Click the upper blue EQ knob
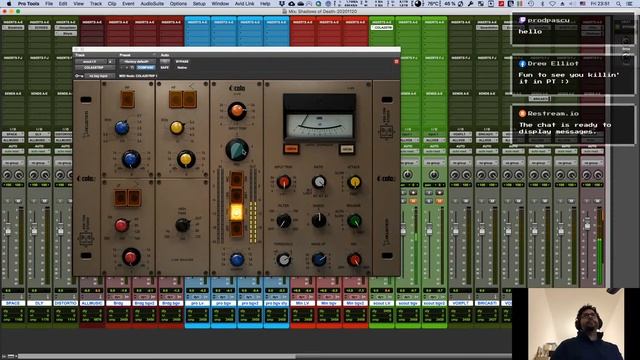 122,128
